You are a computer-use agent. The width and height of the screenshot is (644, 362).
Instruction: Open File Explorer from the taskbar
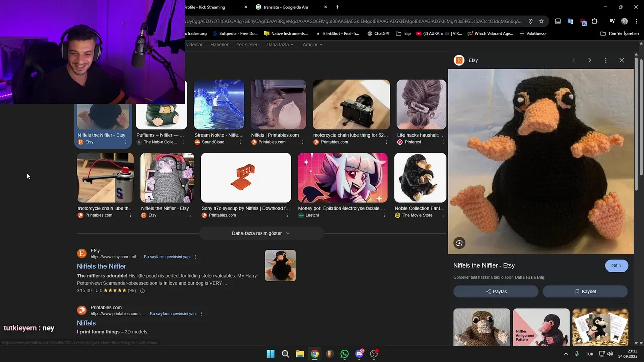pyautogui.click(x=300, y=354)
